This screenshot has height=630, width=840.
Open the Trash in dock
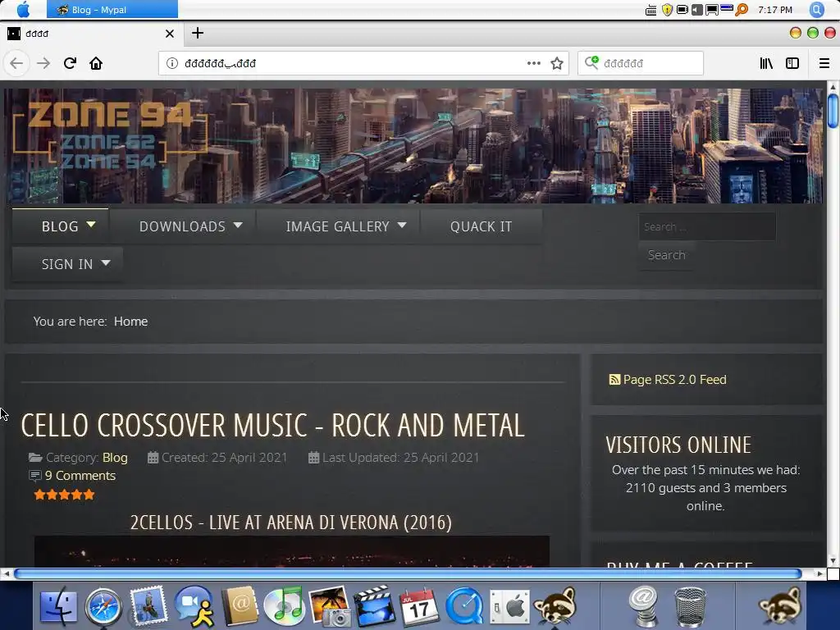coord(690,607)
